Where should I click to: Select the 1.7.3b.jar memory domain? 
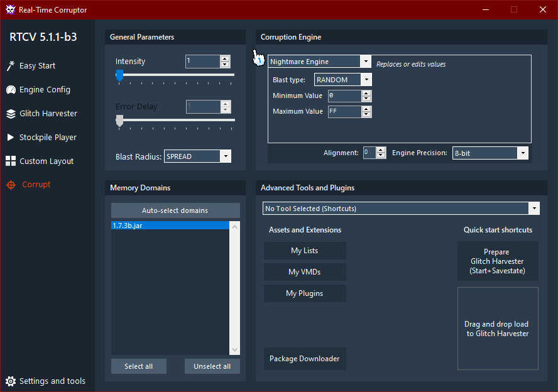tap(170, 226)
